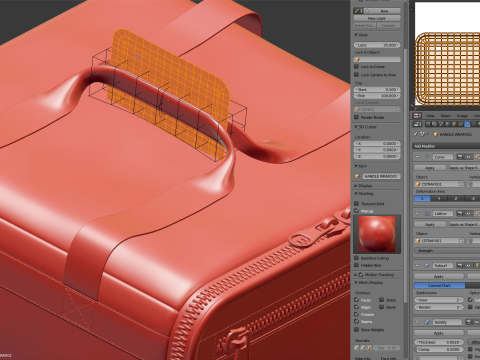Click the Properties editor type icon
This screenshot has width=480, height=360.
click(417, 124)
